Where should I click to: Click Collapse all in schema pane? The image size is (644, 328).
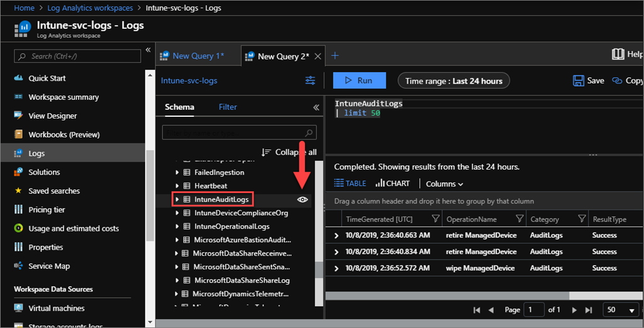click(289, 152)
